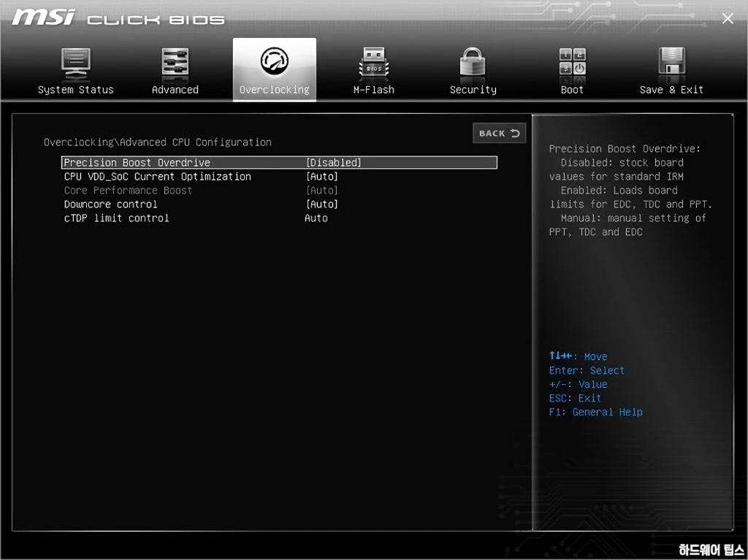Viewport: 748px width, 560px height.
Task: Switch to the System Status tab label
Action: coord(76,90)
